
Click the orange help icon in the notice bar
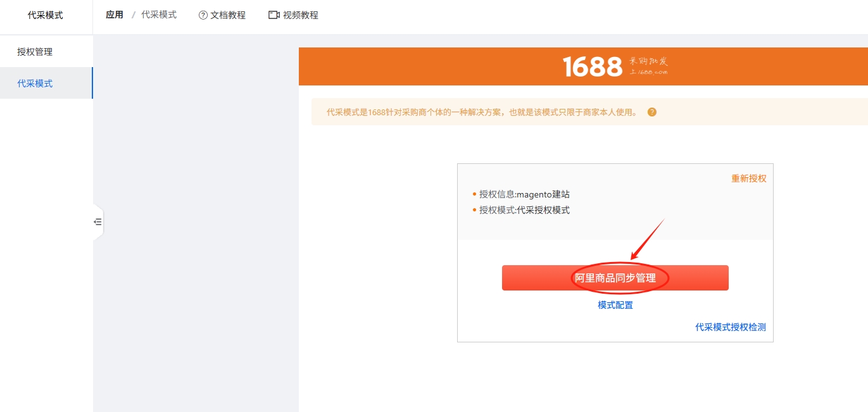652,112
